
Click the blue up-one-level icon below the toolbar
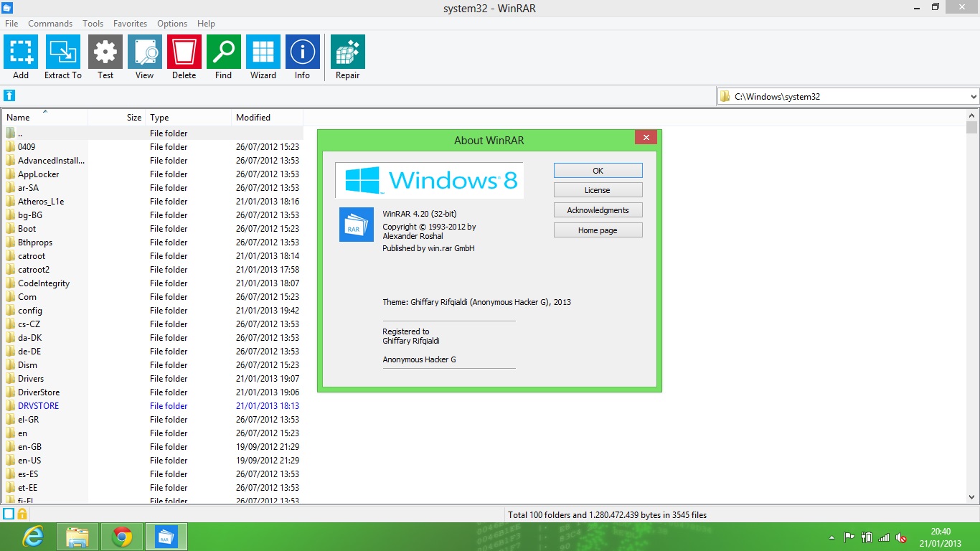tap(9, 95)
